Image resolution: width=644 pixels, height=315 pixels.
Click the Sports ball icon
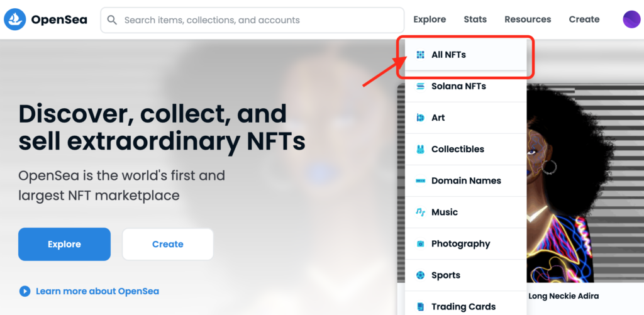(420, 275)
